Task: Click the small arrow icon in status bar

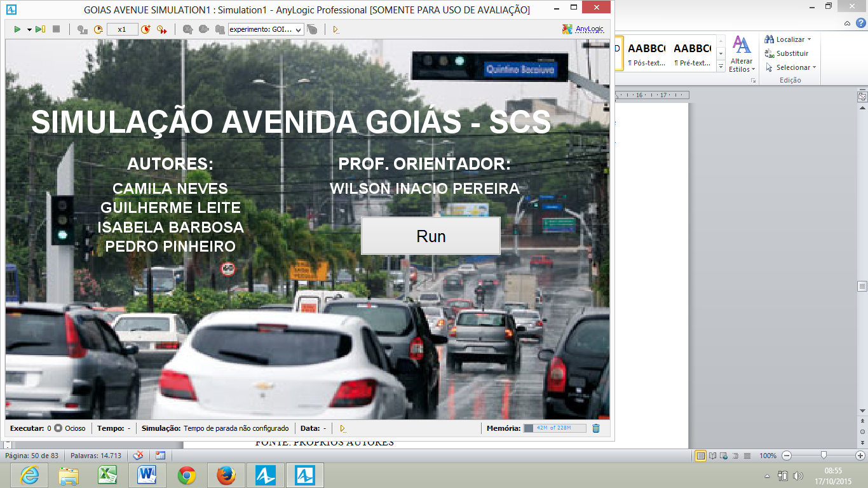Action: tap(343, 429)
